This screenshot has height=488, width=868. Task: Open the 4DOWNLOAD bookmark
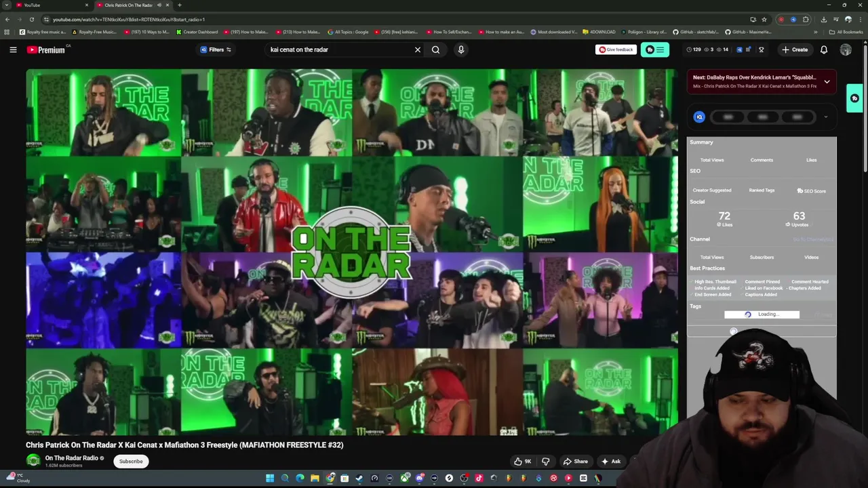(599, 32)
